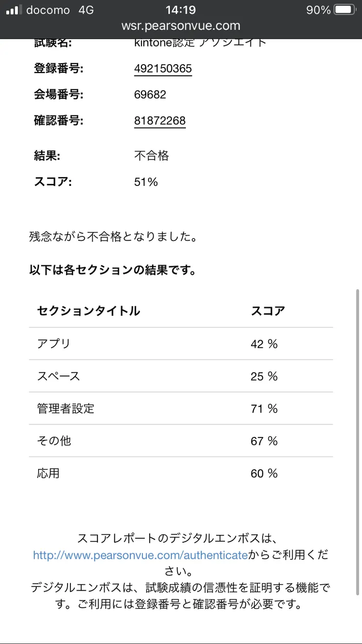362x644 pixels.
Task: Tap the docomo carrier label
Action: tap(48, 10)
